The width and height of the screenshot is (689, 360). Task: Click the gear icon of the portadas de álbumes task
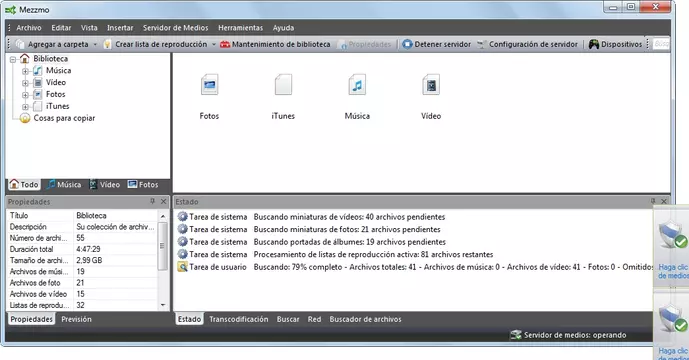182,242
